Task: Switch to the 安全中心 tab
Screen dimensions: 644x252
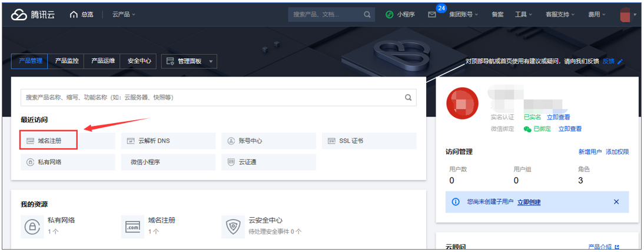Action: (x=138, y=61)
